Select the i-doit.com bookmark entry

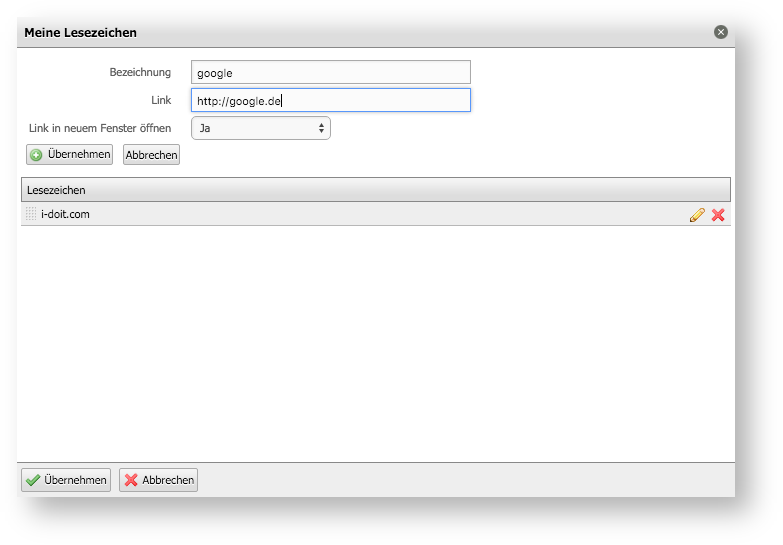[x=376, y=214]
